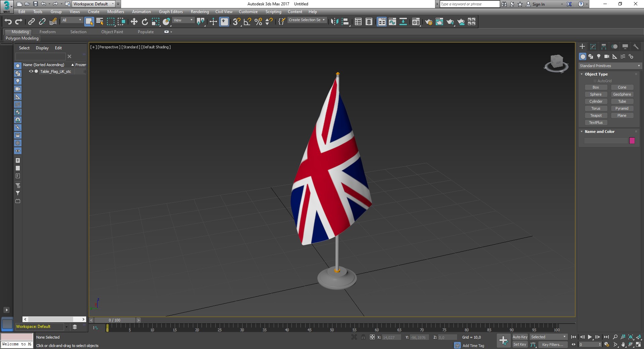Open the Align tool icon

coord(345,22)
